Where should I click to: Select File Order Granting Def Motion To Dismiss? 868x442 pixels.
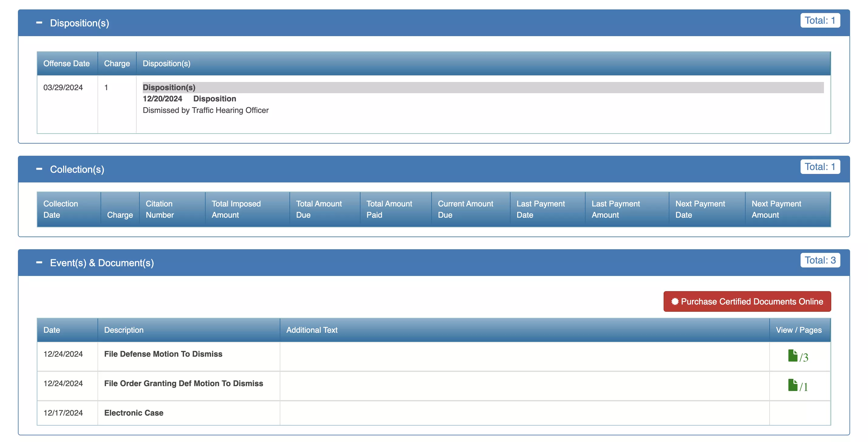434,386
